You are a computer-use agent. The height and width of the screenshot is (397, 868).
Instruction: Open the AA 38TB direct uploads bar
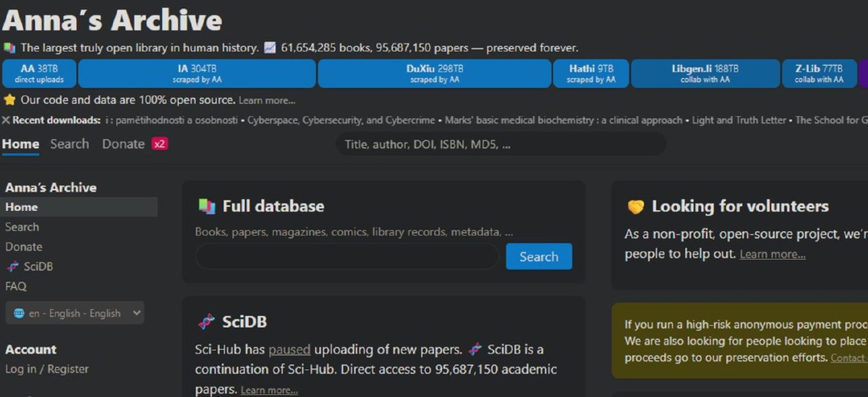39,74
